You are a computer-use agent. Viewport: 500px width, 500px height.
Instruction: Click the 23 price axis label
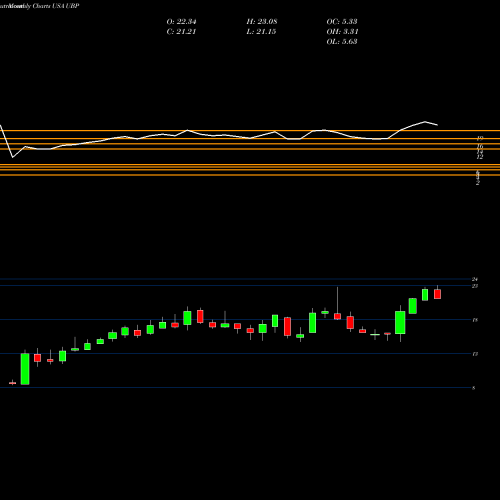pyautogui.click(x=475, y=286)
